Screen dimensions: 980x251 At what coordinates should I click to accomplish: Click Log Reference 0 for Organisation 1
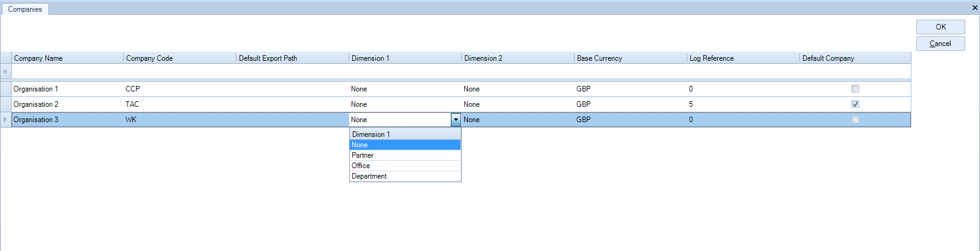[744, 89]
